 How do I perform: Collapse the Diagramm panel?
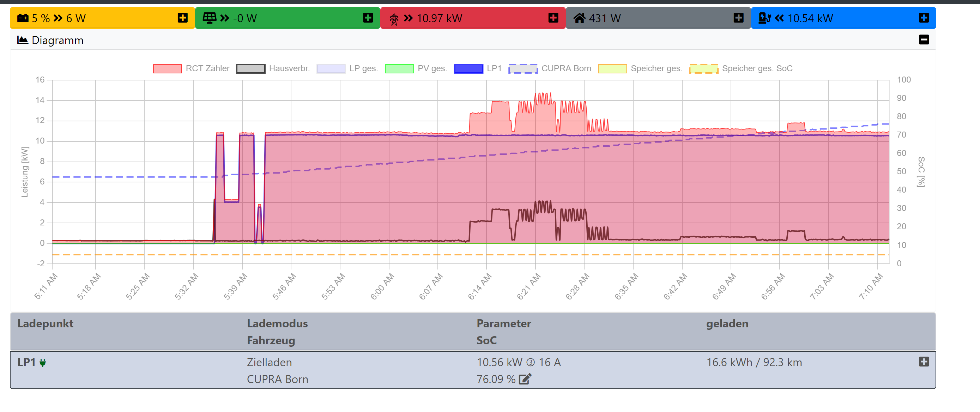pos(924,40)
